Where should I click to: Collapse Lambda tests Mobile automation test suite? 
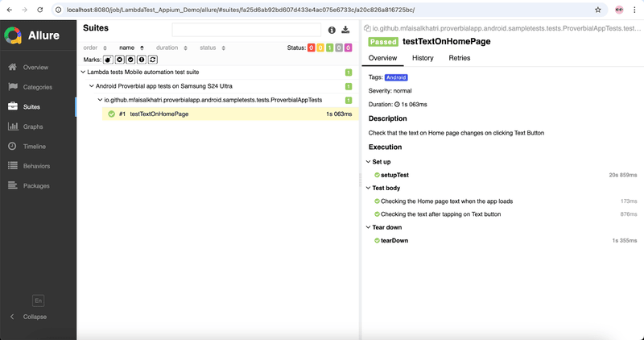tap(83, 73)
